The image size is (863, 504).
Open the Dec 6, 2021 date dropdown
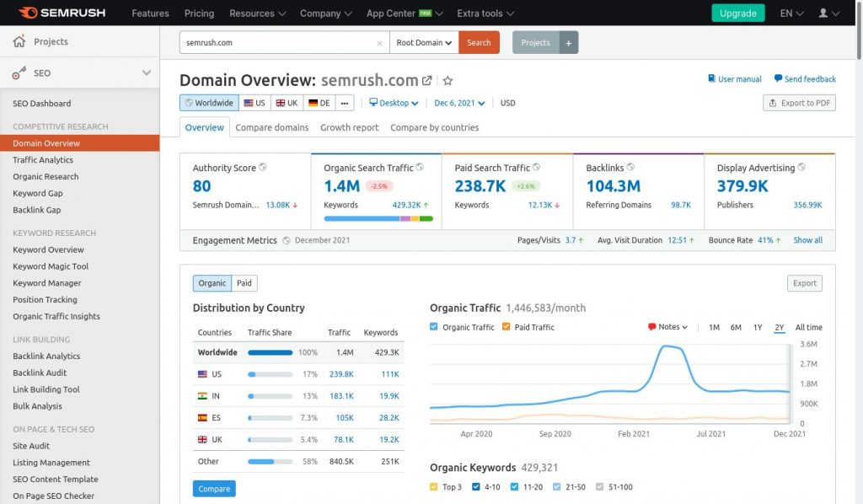pos(459,103)
